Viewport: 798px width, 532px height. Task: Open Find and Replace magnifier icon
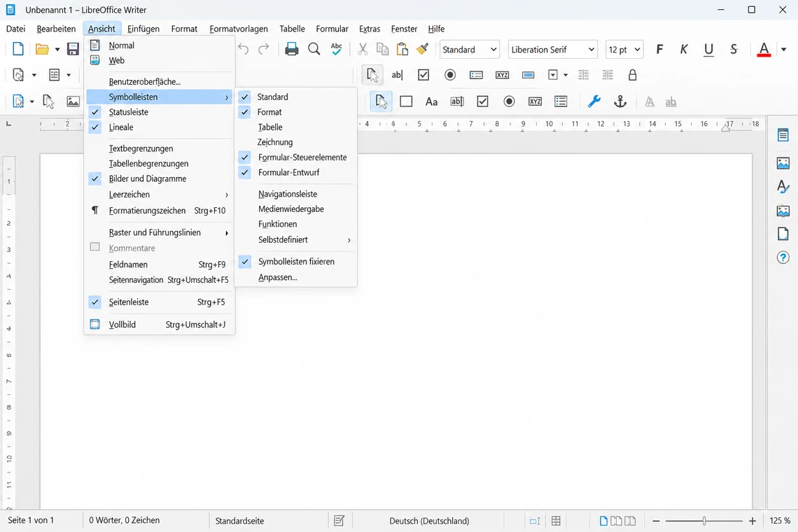click(314, 50)
